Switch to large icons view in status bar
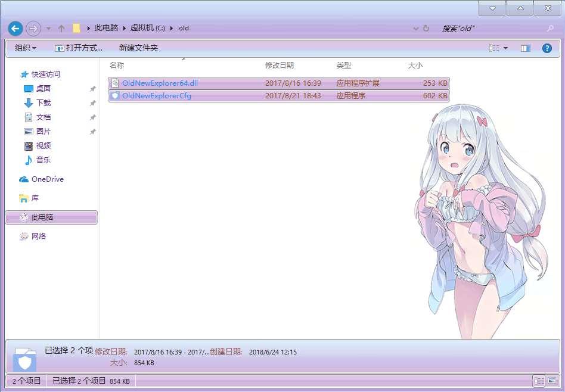Image resolution: width=565 pixels, height=392 pixels. pyautogui.click(x=552, y=381)
